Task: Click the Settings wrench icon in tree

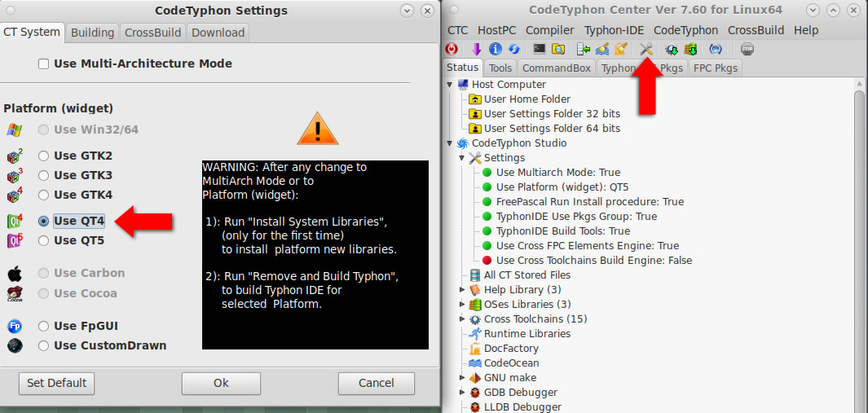Action: 475,158
